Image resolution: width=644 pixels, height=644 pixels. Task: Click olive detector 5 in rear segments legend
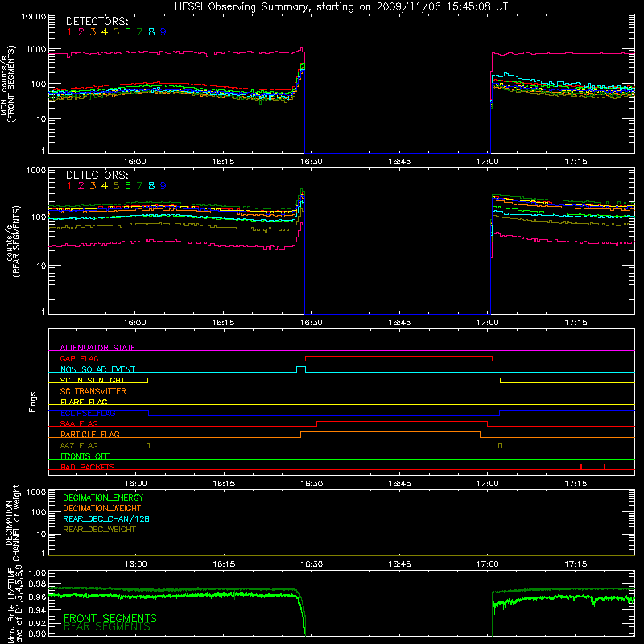point(116,186)
